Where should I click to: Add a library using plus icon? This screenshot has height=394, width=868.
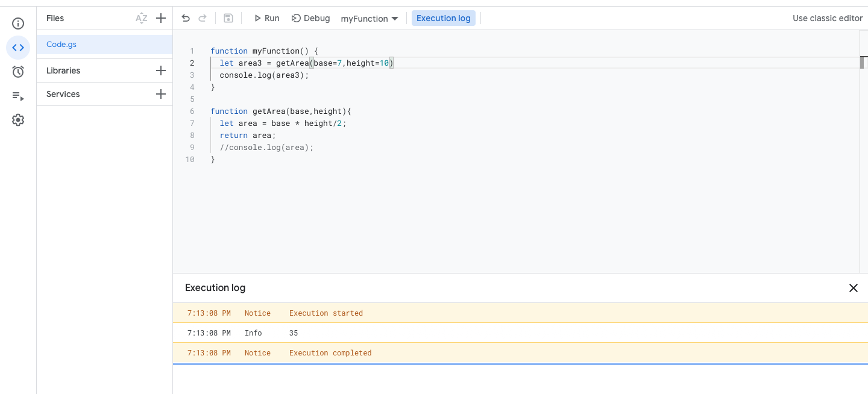[x=161, y=70]
